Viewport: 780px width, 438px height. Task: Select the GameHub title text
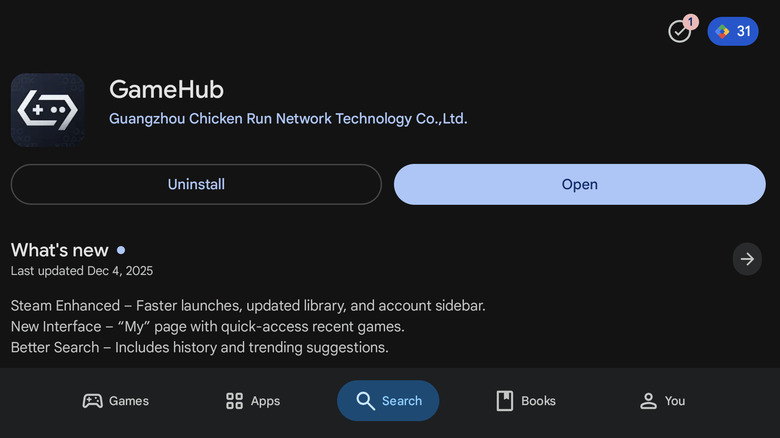pos(166,90)
